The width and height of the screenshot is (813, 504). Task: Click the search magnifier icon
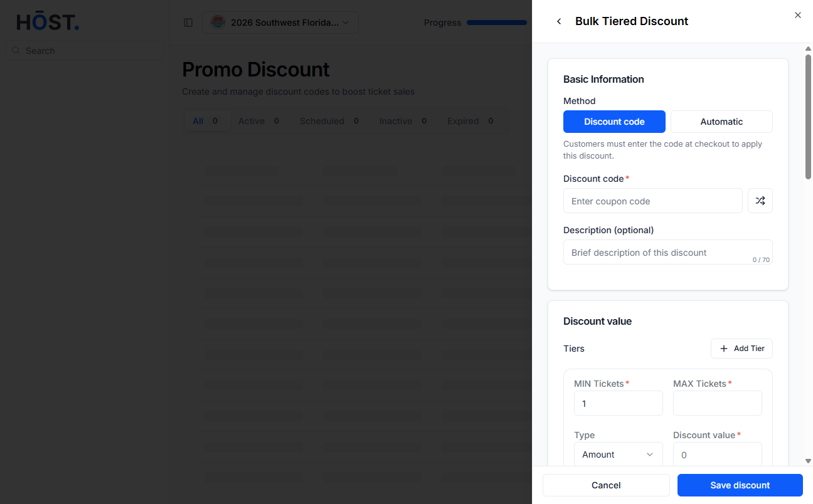(x=16, y=50)
